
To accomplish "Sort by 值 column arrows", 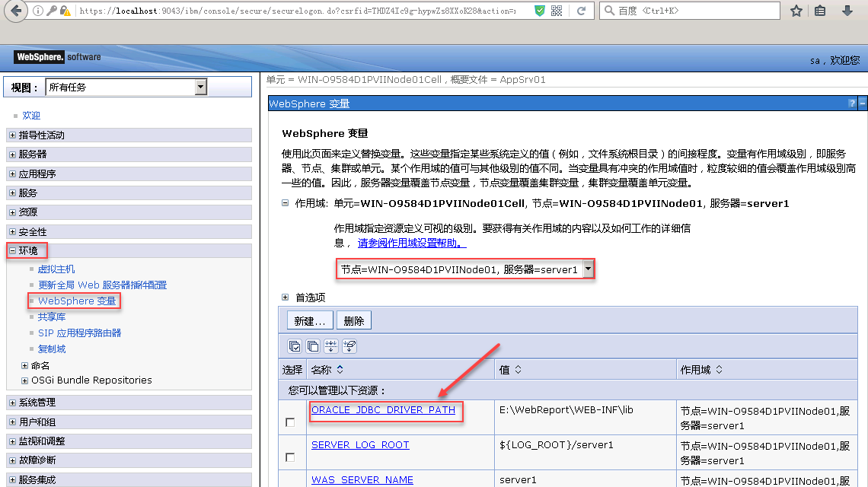I will pyautogui.click(x=519, y=370).
